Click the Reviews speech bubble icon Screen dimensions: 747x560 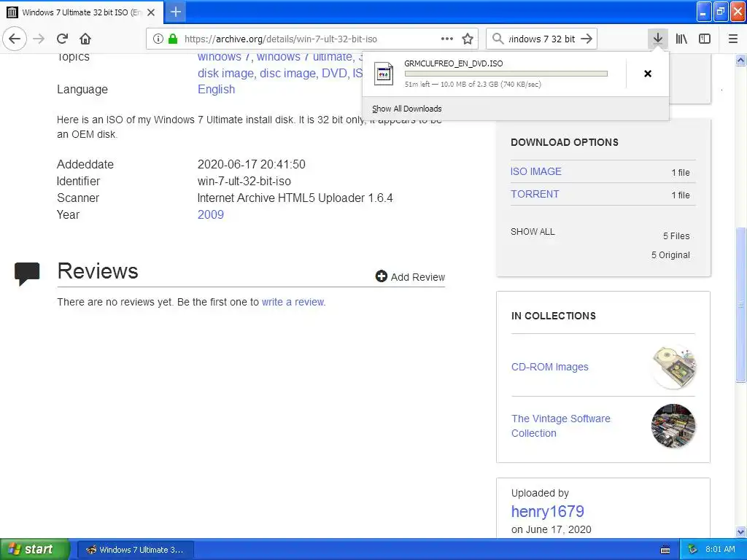(x=27, y=274)
